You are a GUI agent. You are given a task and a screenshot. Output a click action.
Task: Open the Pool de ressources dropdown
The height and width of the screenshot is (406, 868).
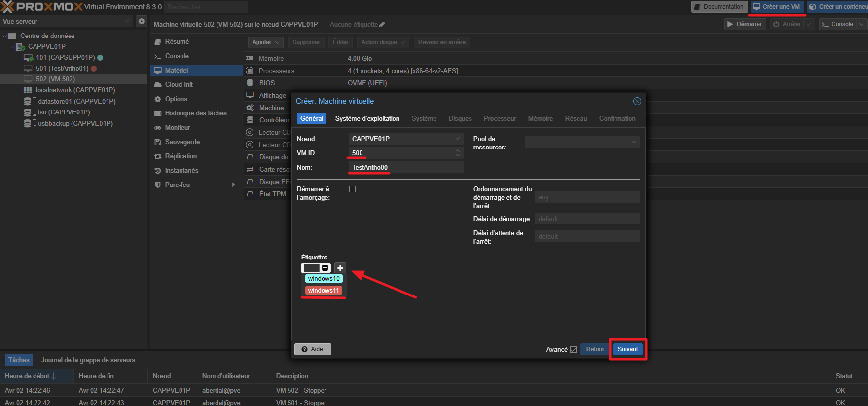[634, 142]
